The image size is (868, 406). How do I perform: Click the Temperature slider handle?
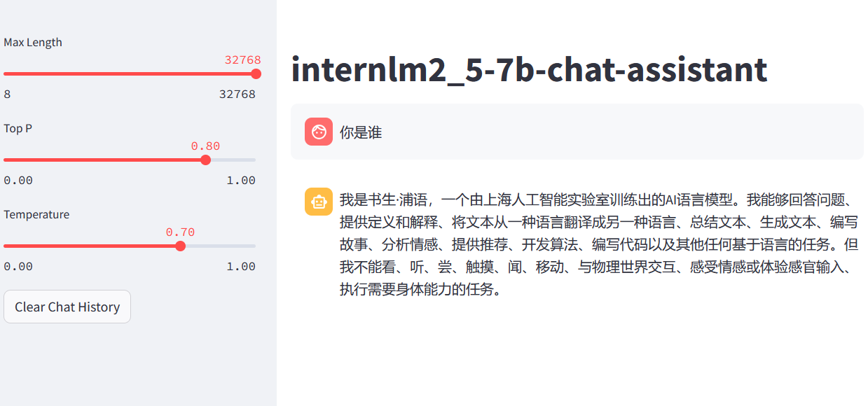tap(180, 246)
